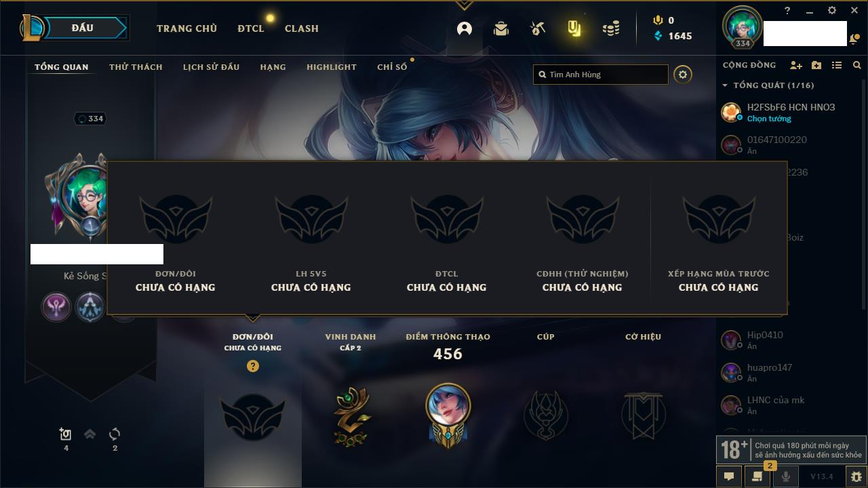Viewport: 868px width, 488px height.
Task: Toggle friend list view options icon
Action: (837, 65)
